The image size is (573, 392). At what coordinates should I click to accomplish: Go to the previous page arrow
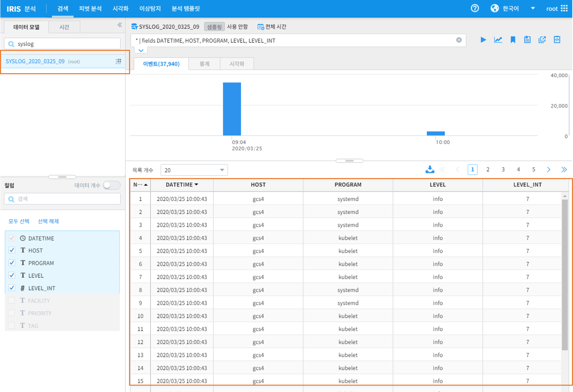458,169
